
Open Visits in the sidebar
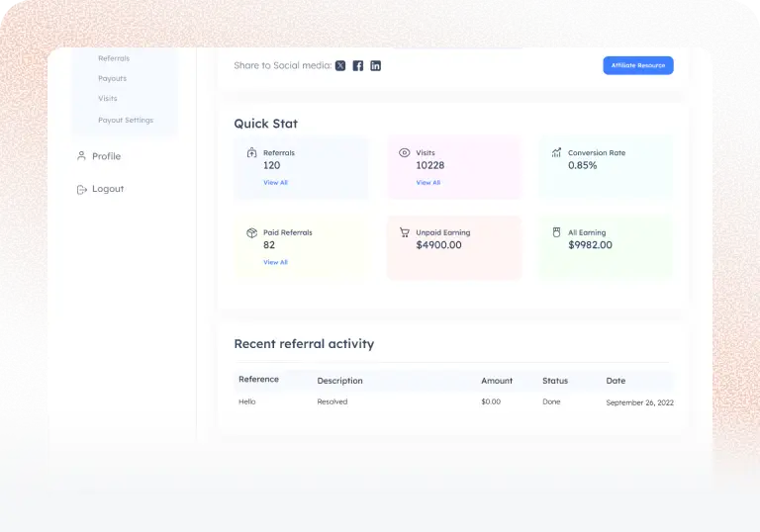click(108, 98)
